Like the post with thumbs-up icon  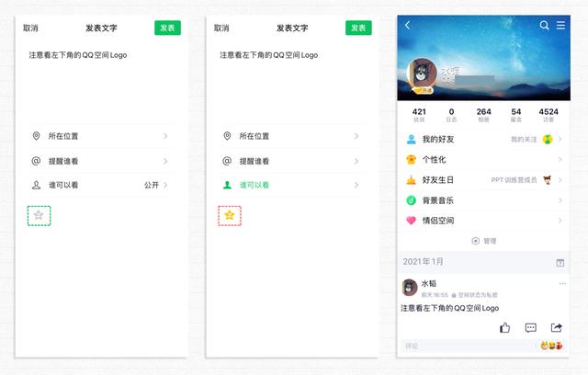504,327
